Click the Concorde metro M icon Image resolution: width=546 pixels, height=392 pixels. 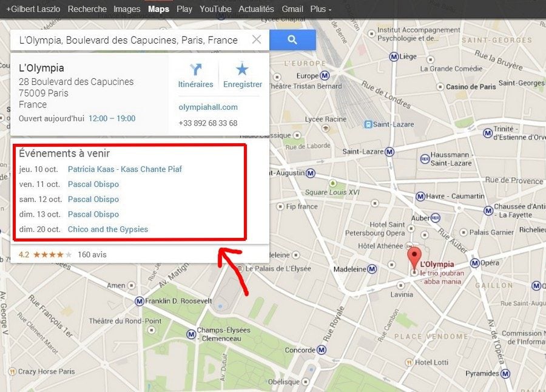322,350
